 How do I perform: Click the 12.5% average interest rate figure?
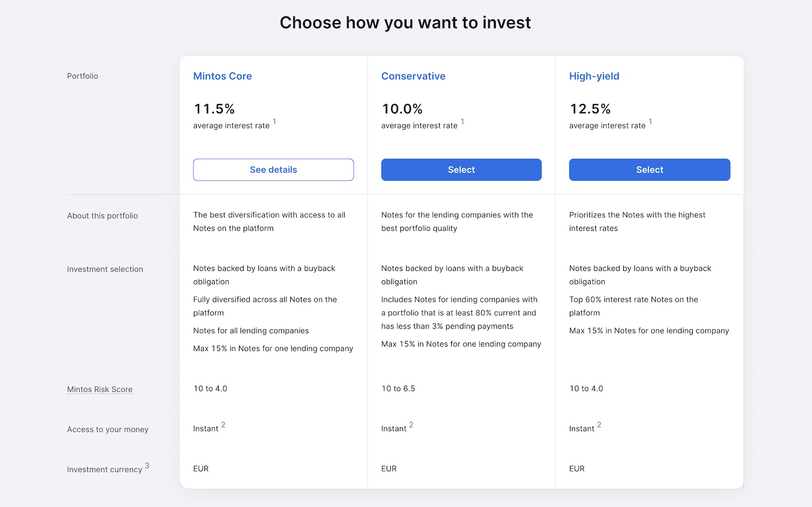pos(590,109)
